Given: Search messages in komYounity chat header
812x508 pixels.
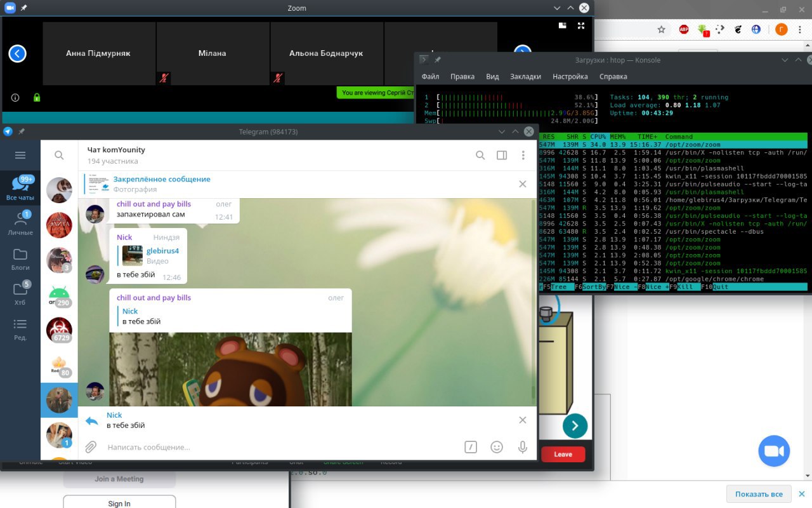Looking at the screenshot, I should 480,155.
